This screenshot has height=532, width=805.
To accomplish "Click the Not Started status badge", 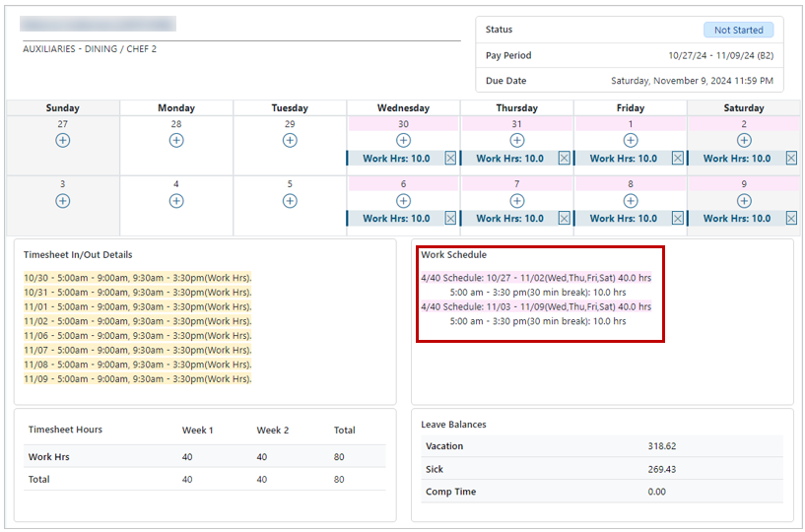I will click(x=738, y=30).
